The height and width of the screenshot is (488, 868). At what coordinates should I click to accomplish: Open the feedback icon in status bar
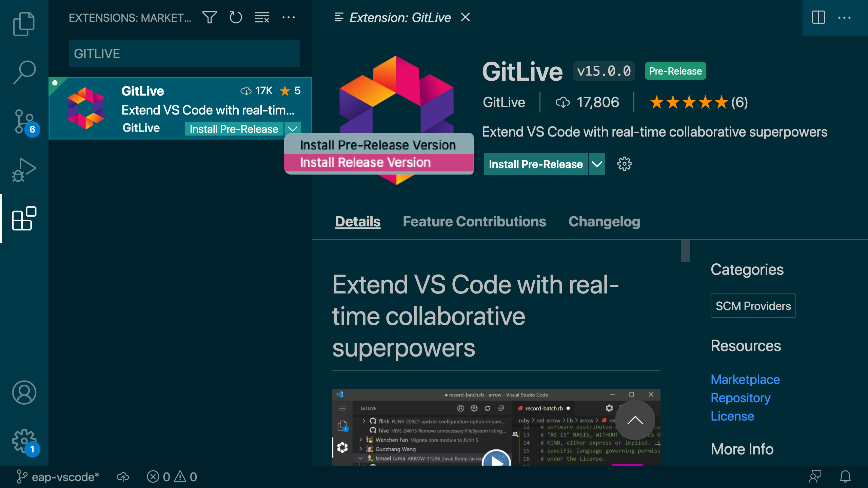(x=815, y=477)
